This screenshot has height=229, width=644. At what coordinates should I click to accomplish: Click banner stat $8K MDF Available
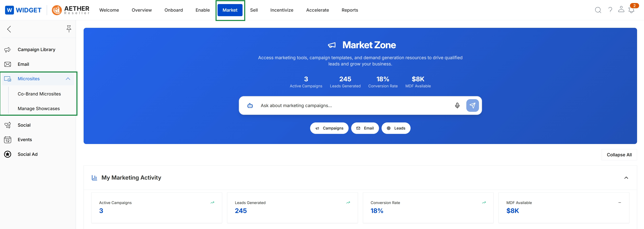click(x=418, y=82)
